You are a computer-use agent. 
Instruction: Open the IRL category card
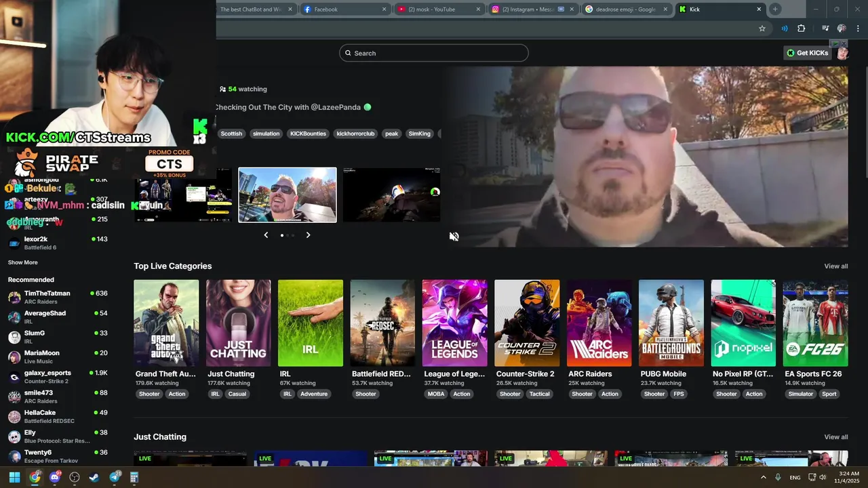(x=311, y=323)
